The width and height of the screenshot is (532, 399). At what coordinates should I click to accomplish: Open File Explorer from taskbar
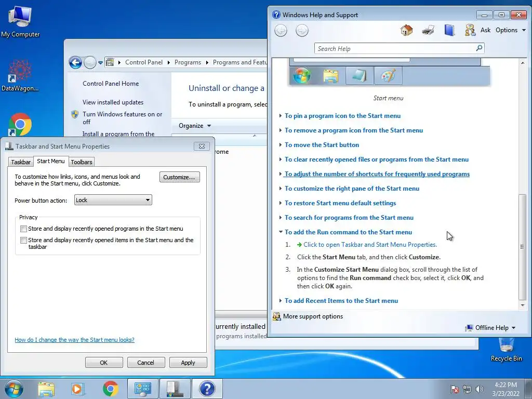(x=46, y=389)
